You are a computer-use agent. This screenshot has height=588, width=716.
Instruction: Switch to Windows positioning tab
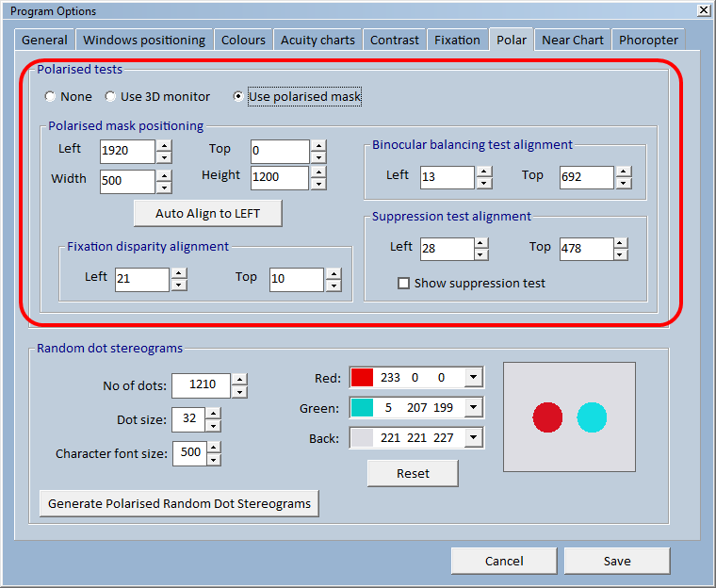pyautogui.click(x=144, y=40)
